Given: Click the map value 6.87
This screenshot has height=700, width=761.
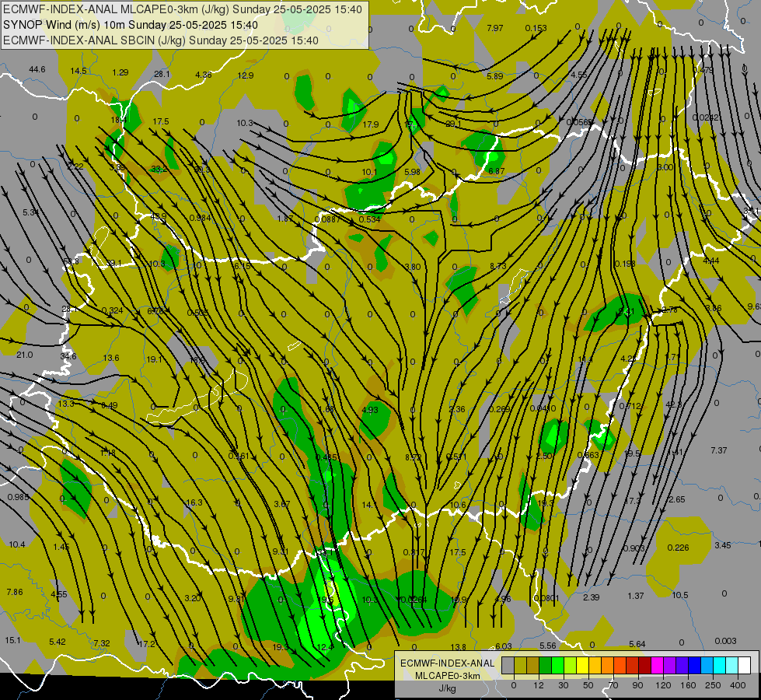Looking at the screenshot, I should pos(497,171).
